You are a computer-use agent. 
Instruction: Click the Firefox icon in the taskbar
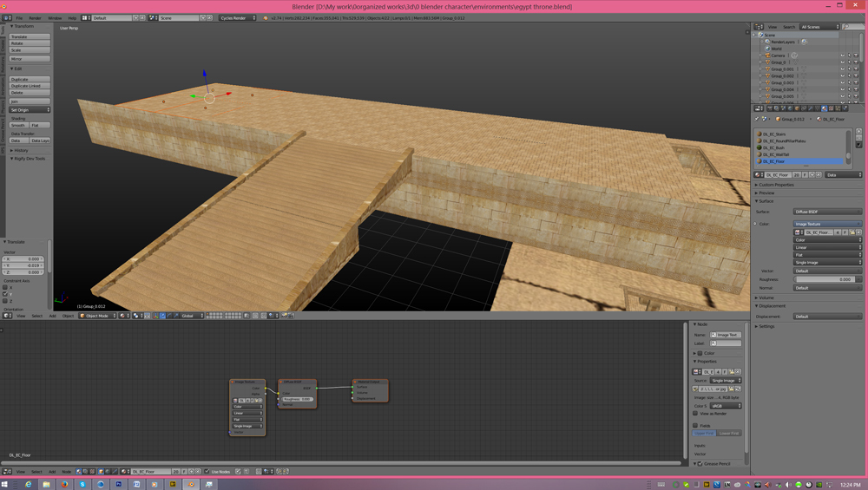pos(64,484)
